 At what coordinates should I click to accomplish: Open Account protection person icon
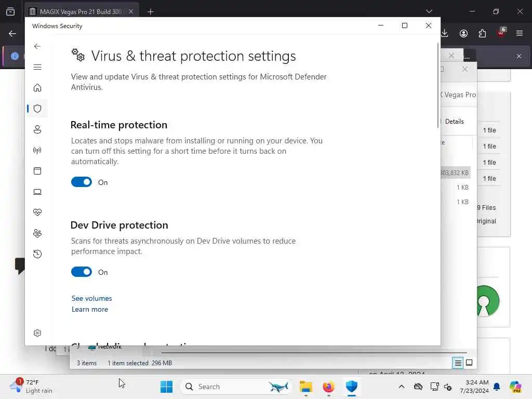[37, 129]
